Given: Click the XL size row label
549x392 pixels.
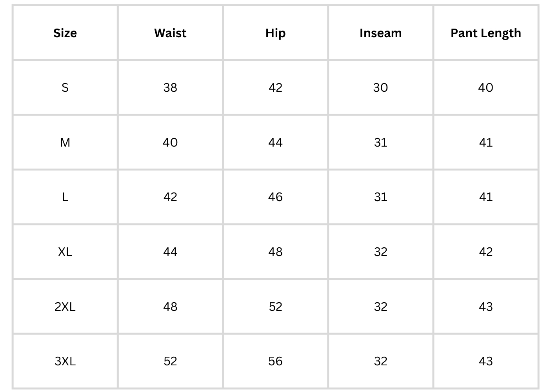Looking at the screenshot, I should click(65, 252).
